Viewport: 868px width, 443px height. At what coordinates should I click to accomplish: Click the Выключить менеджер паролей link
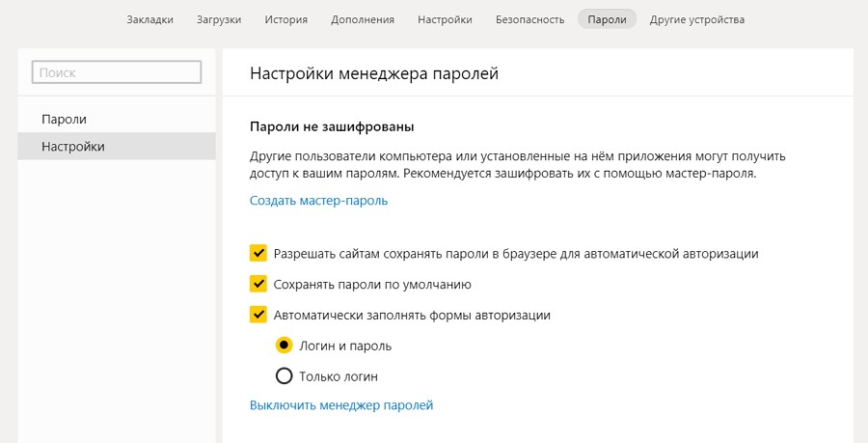coord(341,405)
